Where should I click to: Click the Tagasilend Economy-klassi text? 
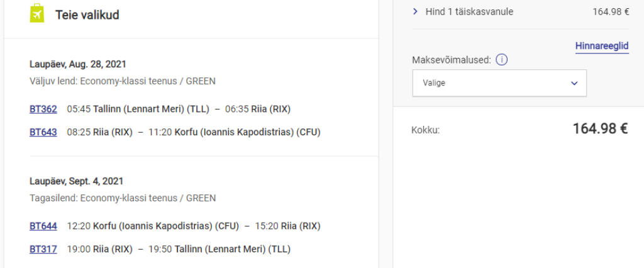[x=123, y=198]
